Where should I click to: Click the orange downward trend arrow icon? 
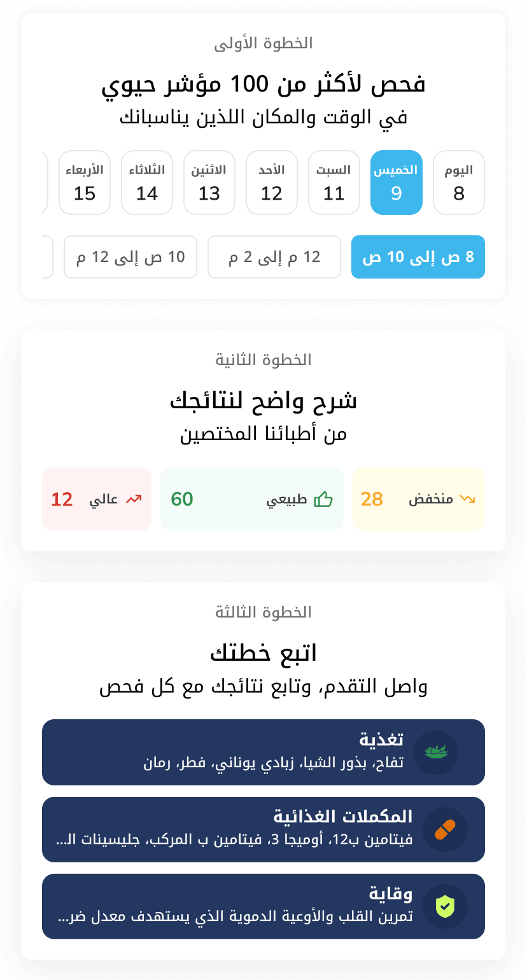(468, 499)
